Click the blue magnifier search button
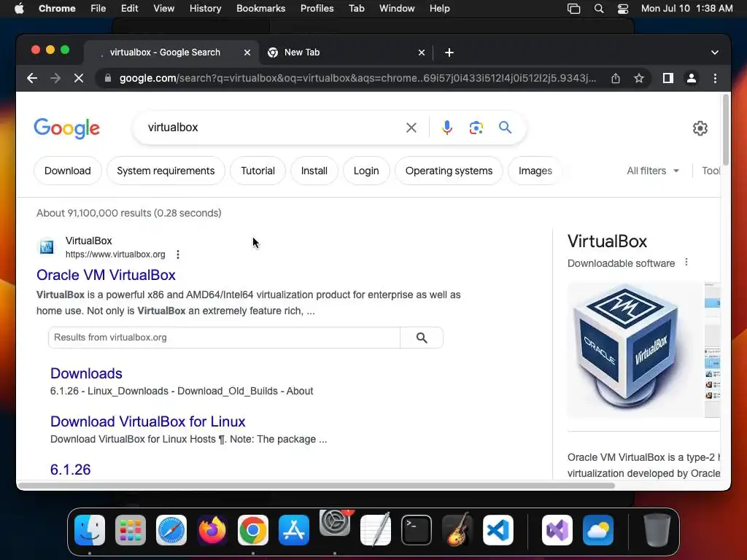This screenshot has width=747, height=560. point(505,128)
